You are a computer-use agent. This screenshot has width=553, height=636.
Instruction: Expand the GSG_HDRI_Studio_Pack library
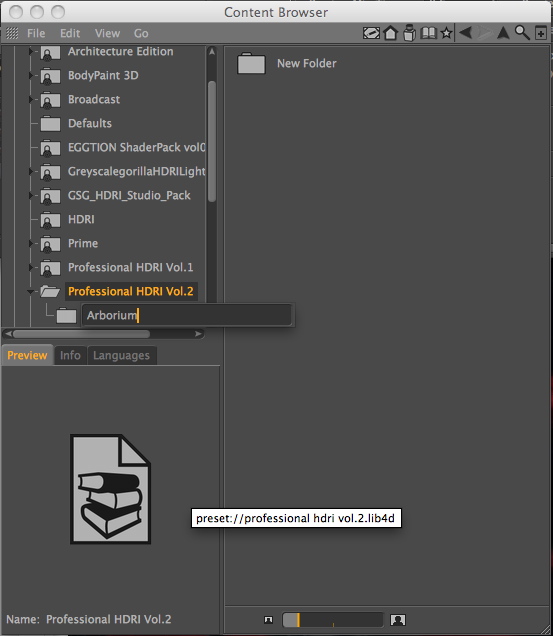point(30,196)
